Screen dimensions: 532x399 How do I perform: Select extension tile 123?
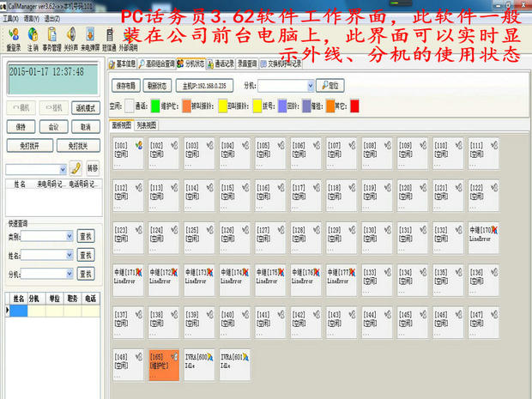pyautogui.click(x=128, y=239)
